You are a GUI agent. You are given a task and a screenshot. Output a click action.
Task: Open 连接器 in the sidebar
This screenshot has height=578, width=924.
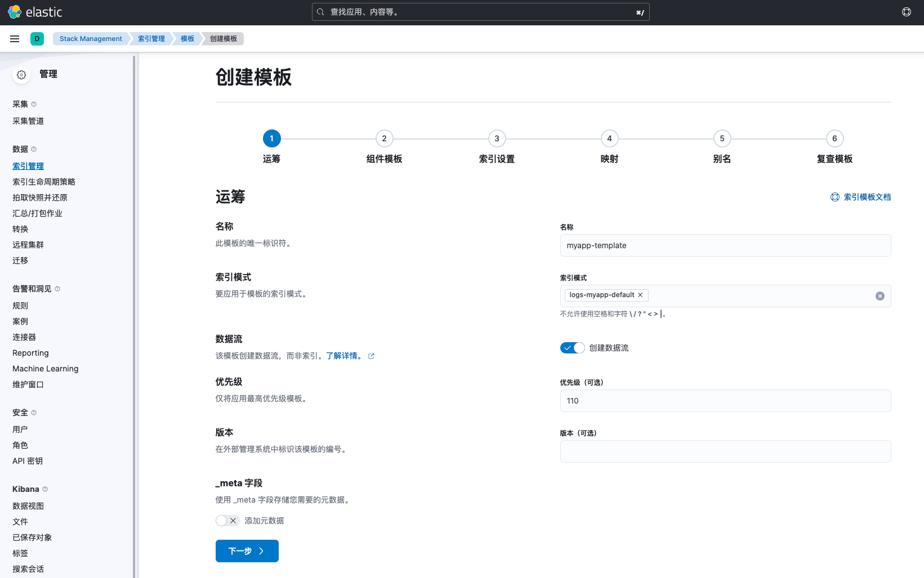24,337
